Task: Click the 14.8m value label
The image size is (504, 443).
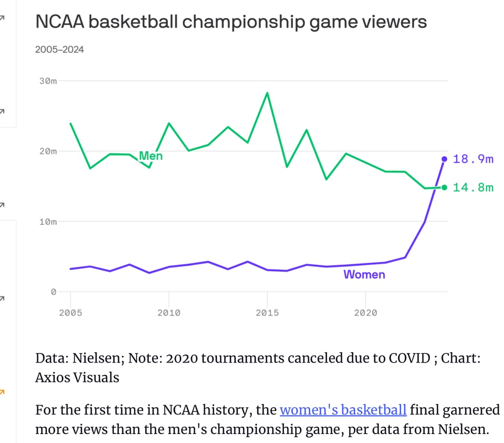Action: 473,188
